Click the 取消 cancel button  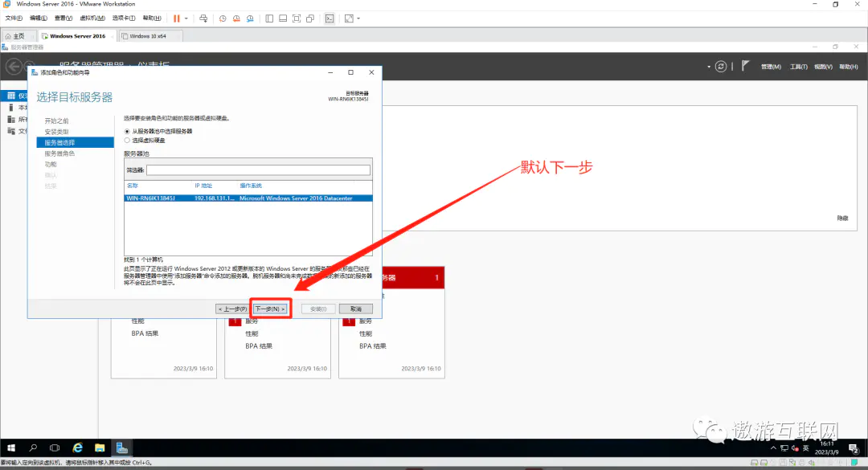click(356, 309)
